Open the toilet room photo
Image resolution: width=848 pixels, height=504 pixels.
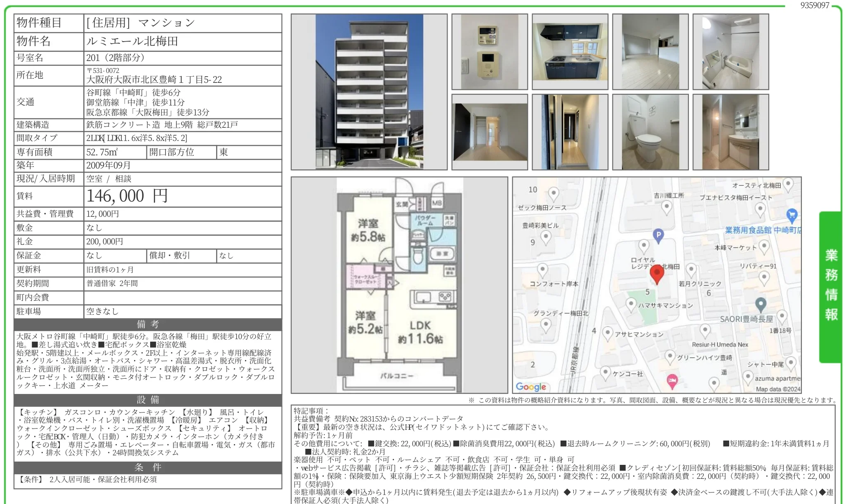point(650,132)
